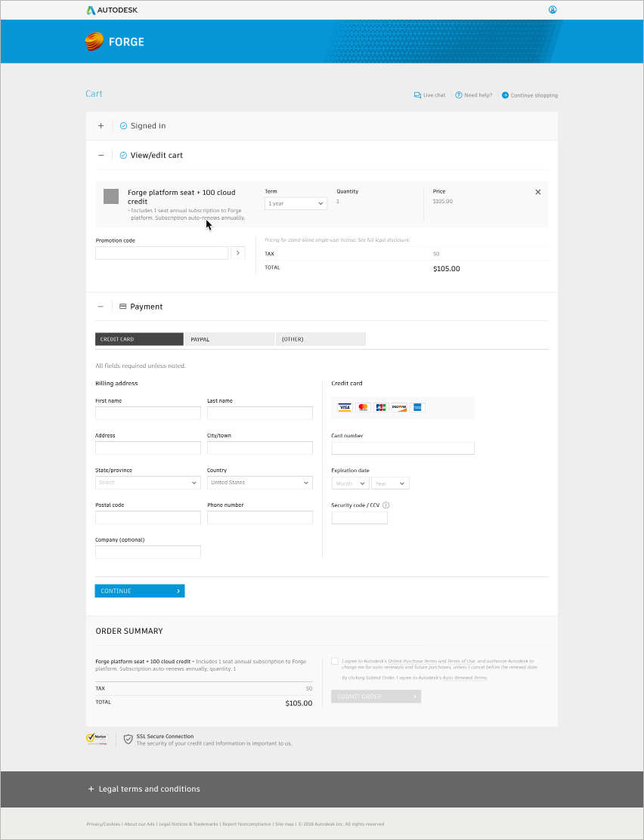Open About our Ads footer link
Screen dimensions: 644x840
pyautogui.click(x=139, y=824)
